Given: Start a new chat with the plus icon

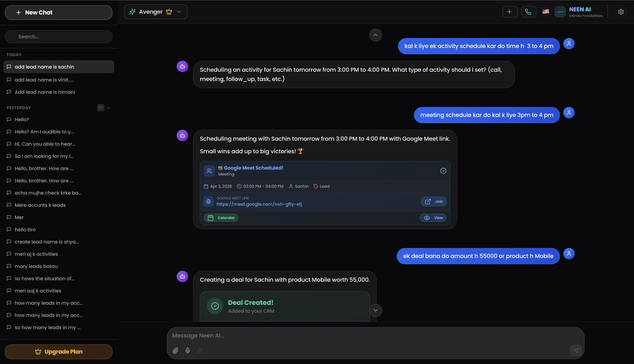Looking at the screenshot, I should [x=510, y=11].
